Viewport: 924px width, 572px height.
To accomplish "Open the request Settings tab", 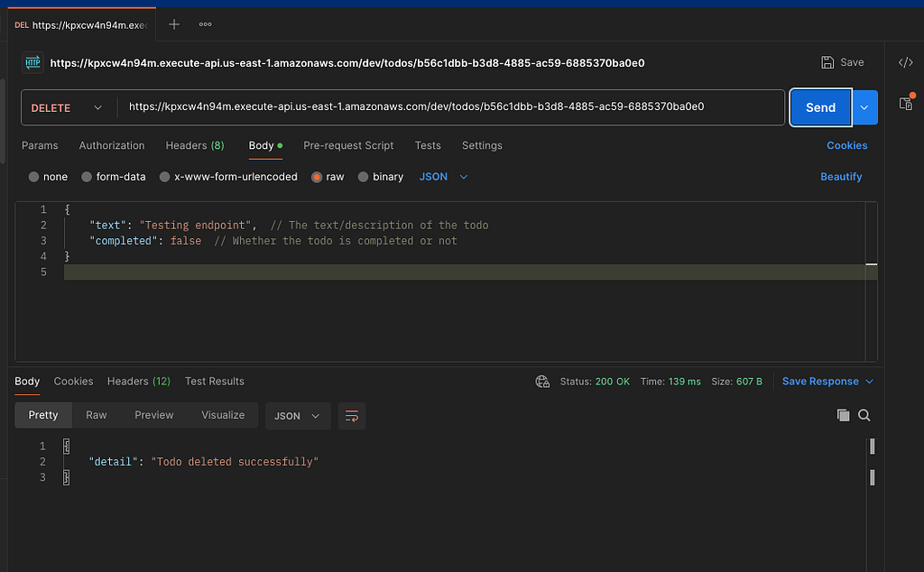I will [x=482, y=145].
